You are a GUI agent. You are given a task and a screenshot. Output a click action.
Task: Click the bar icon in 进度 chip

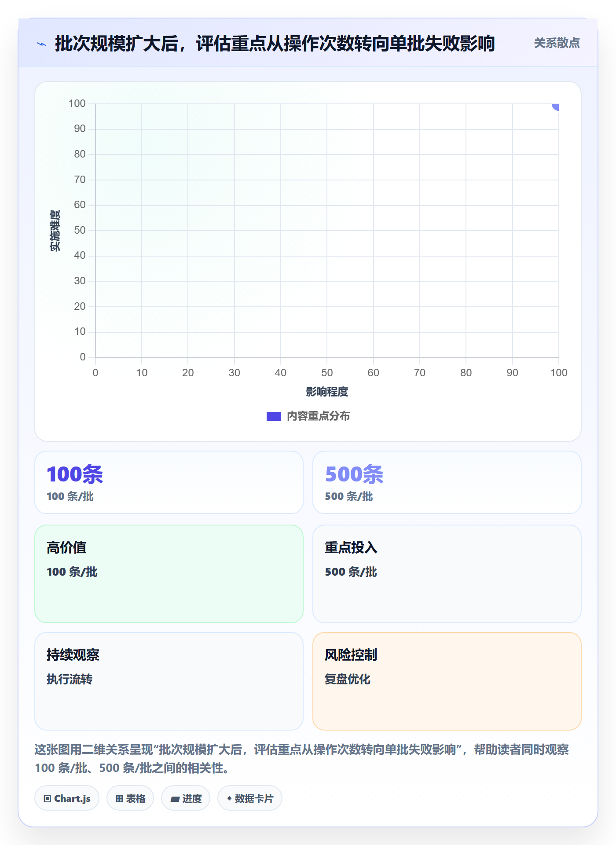175,799
